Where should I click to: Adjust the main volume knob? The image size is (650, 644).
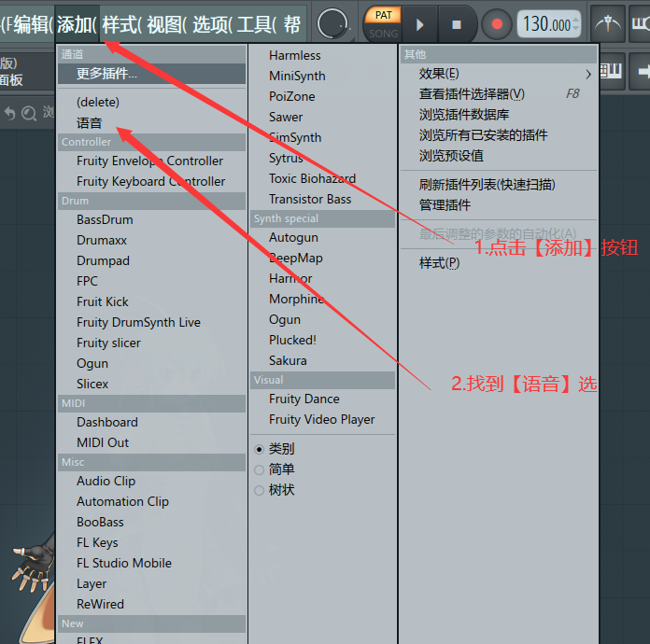pos(332,24)
